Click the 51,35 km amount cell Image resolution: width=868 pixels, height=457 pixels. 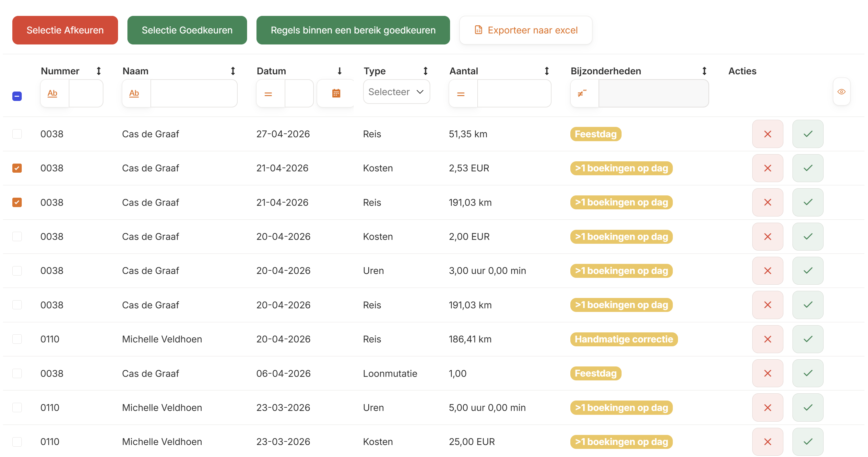pyautogui.click(x=468, y=134)
